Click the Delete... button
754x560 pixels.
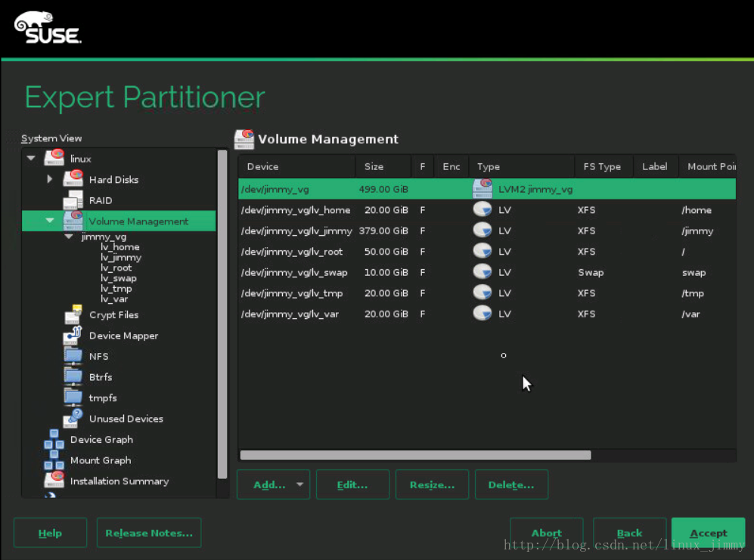click(x=511, y=484)
